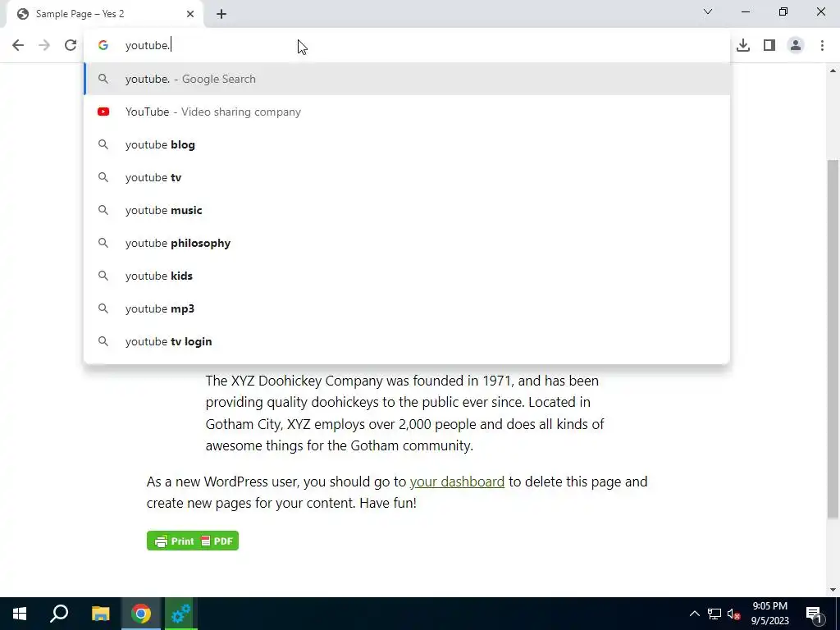Pick the 'youtube tv' suggestion
Viewport: 840px width, 630px height.
[x=407, y=177]
